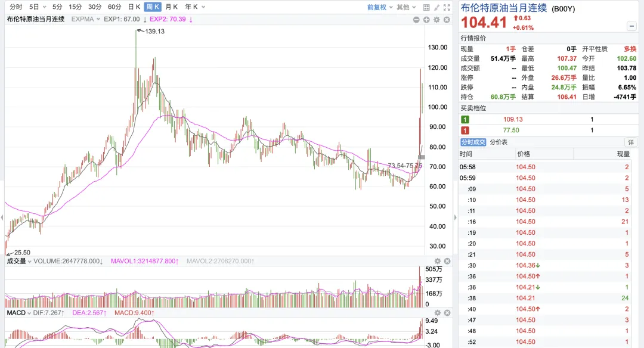Switch to the 15分 period tab
The height and width of the screenshot is (348, 644).
click(75, 7)
